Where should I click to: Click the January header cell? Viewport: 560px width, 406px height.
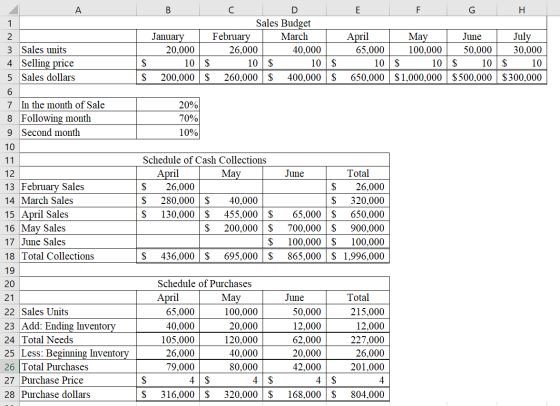tap(168, 36)
